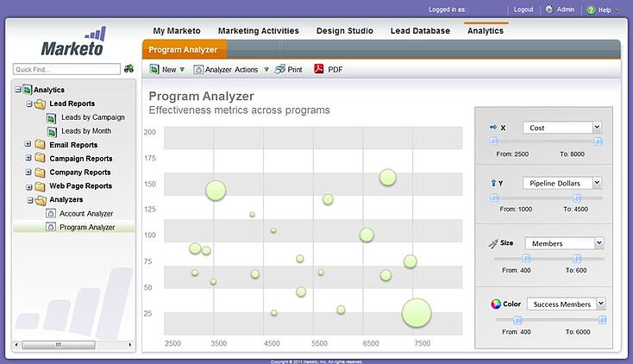This screenshot has height=364, width=633.
Task: Switch to the Marketing Activities tab
Action: pyautogui.click(x=258, y=30)
